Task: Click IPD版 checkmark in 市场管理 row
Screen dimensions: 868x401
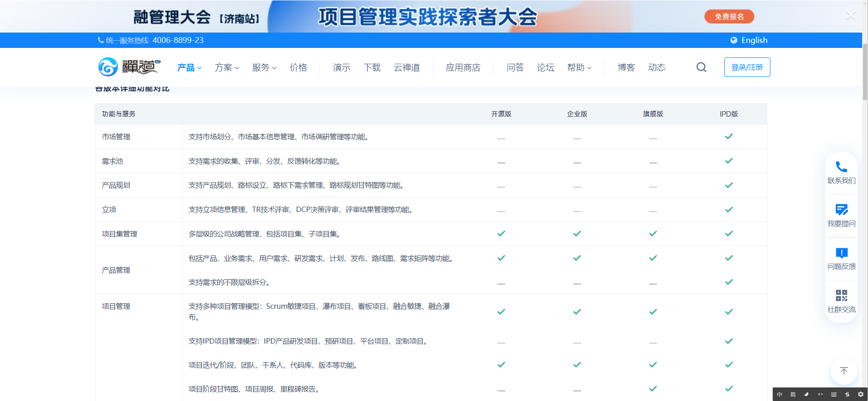Action: pyautogui.click(x=729, y=136)
